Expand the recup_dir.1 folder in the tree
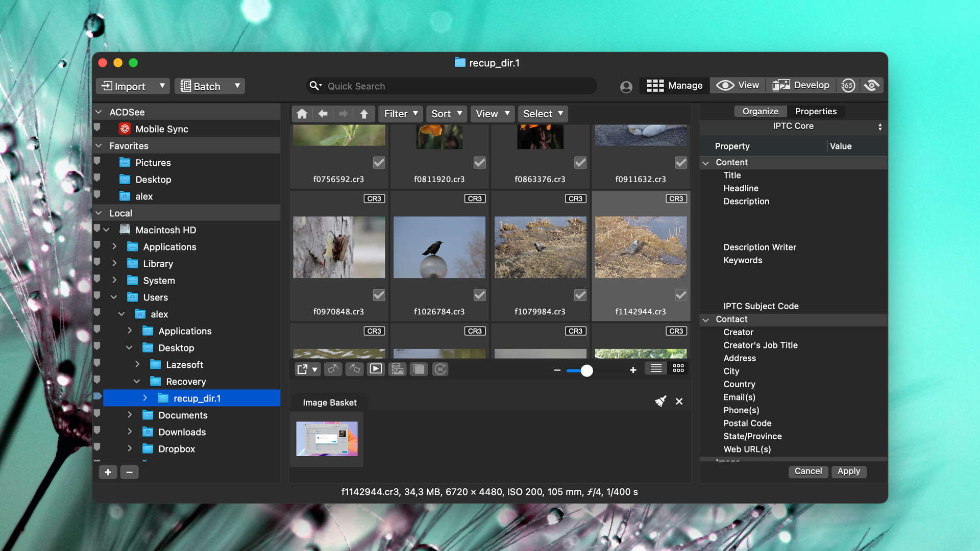Viewport: 980px width, 551px height. point(145,398)
